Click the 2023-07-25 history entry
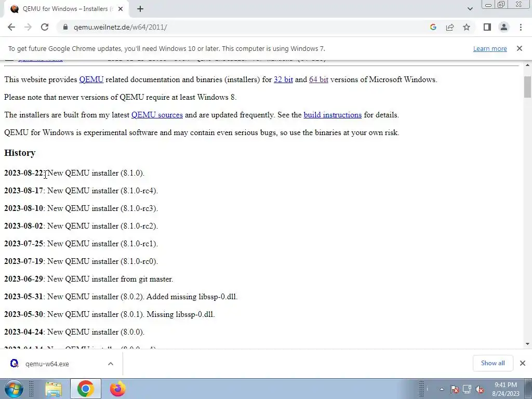Viewport: 532px width, 399px height. [x=81, y=244]
